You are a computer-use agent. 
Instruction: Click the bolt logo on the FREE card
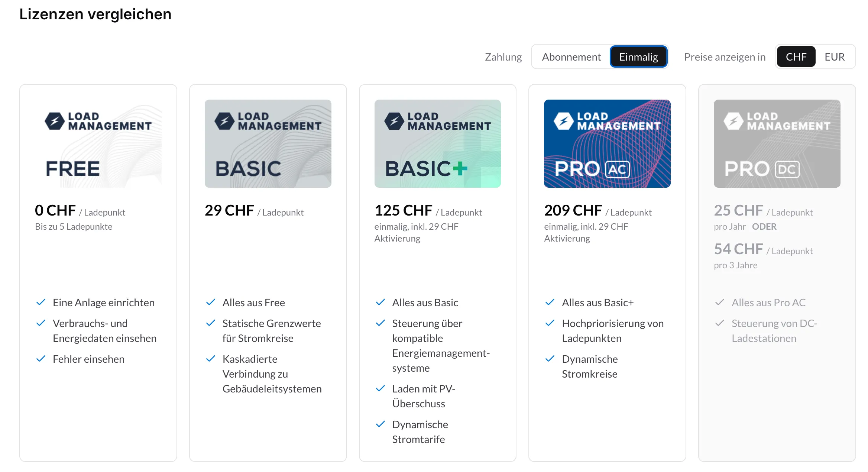(x=55, y=121)
